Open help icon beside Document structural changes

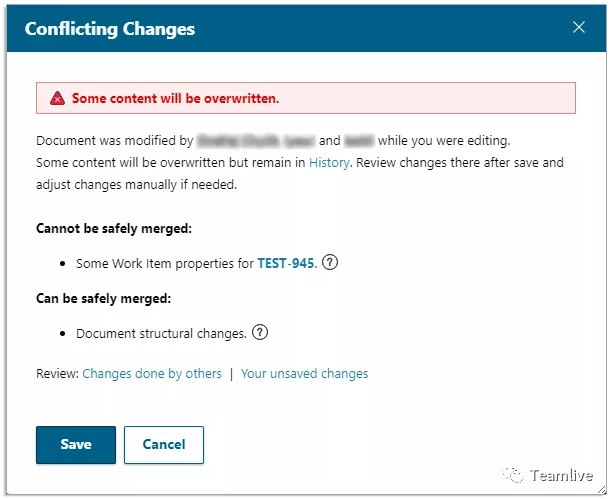pyautogui.click(x=260, y=333)
